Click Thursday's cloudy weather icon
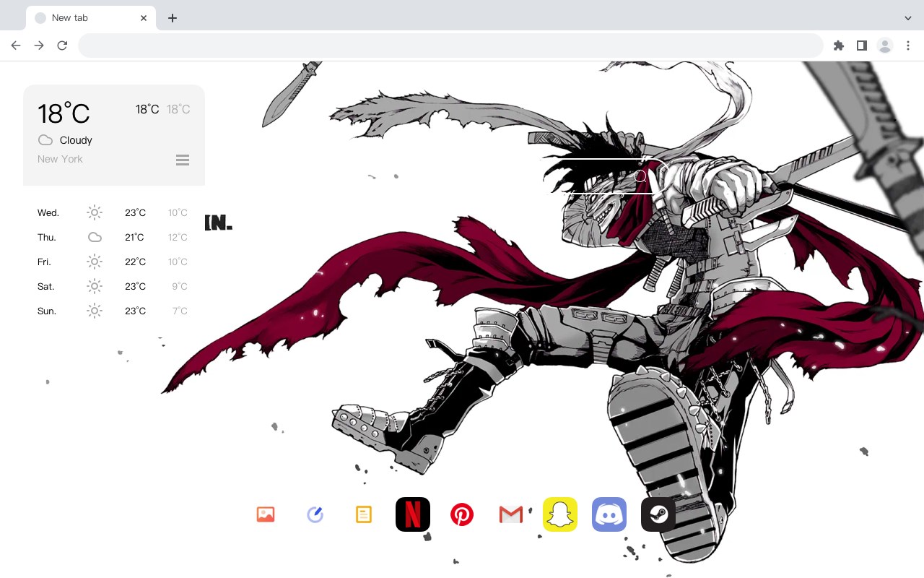Screen dimensions: 924x578 coord(95,237)
